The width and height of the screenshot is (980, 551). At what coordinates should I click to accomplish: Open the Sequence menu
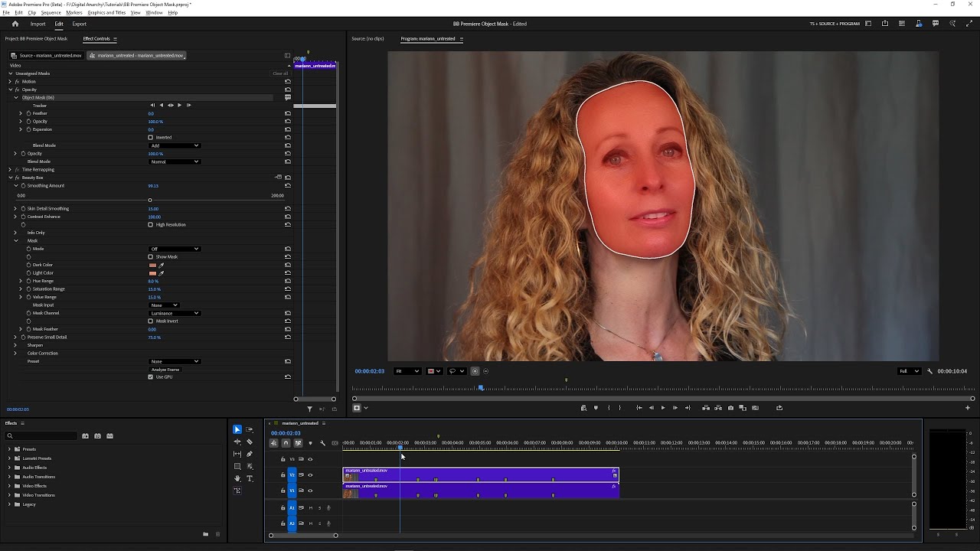pyautogui.click(x=51, y=13)
